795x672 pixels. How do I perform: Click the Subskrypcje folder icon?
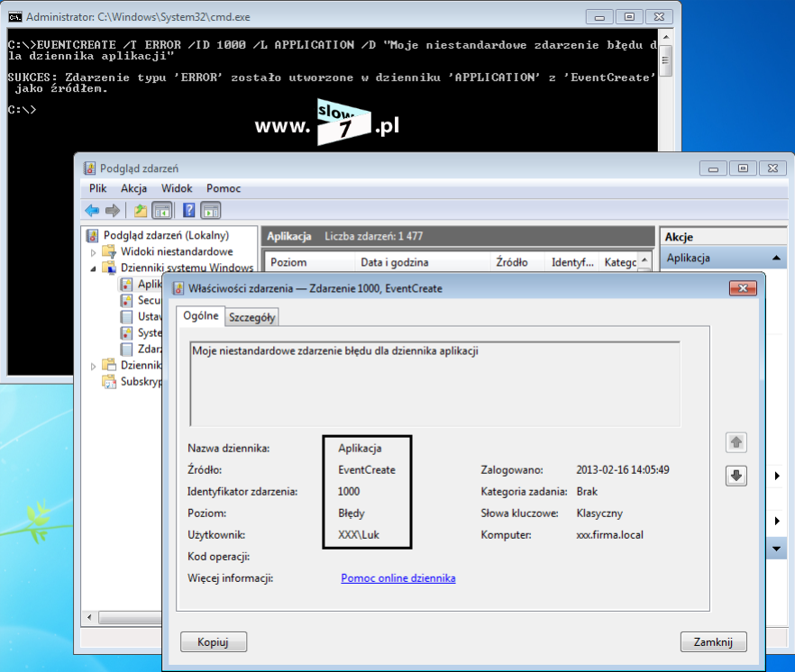pos(109,382)
